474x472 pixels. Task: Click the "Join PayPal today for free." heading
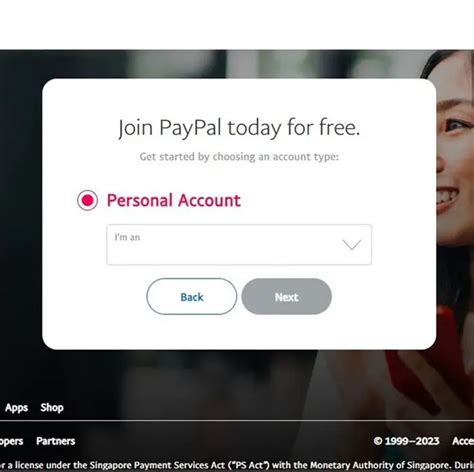point(239,128)
